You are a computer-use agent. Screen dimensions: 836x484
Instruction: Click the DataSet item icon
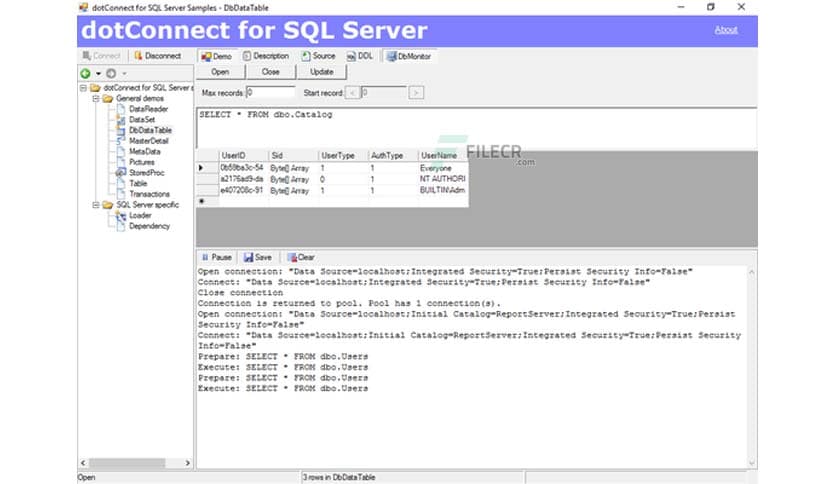pos(121,119)
